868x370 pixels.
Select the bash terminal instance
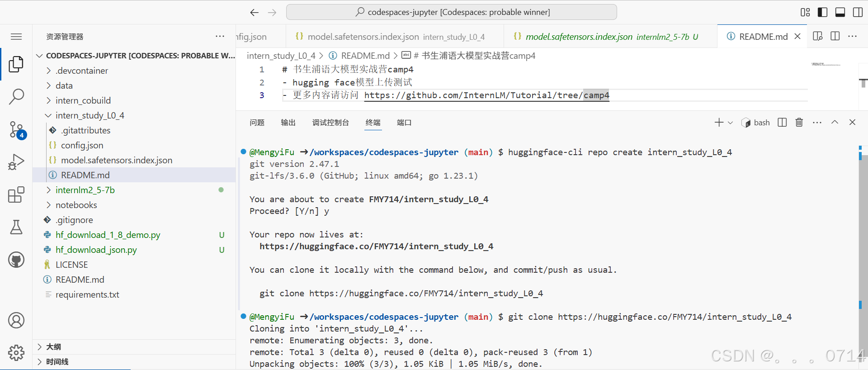tap(756, 123)
